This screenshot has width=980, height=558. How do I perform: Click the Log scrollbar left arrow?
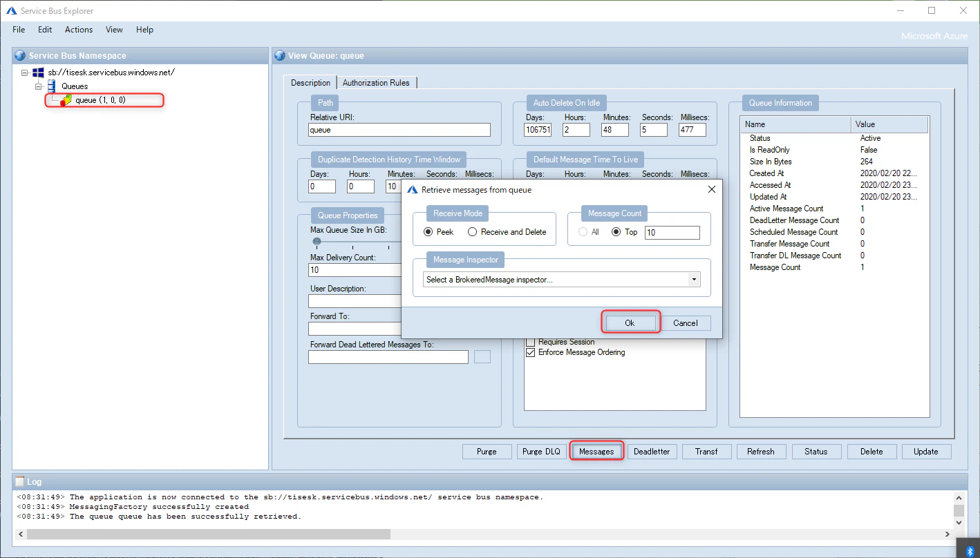tap(21, 534)
